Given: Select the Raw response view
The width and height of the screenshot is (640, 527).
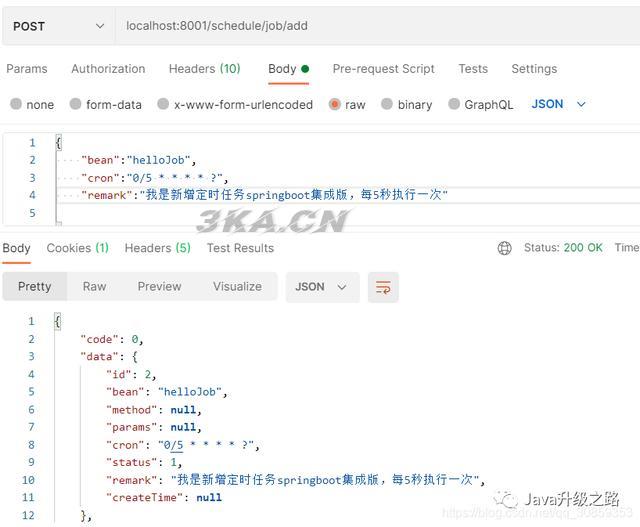Looking at the screenshot, I should (94, 287).
